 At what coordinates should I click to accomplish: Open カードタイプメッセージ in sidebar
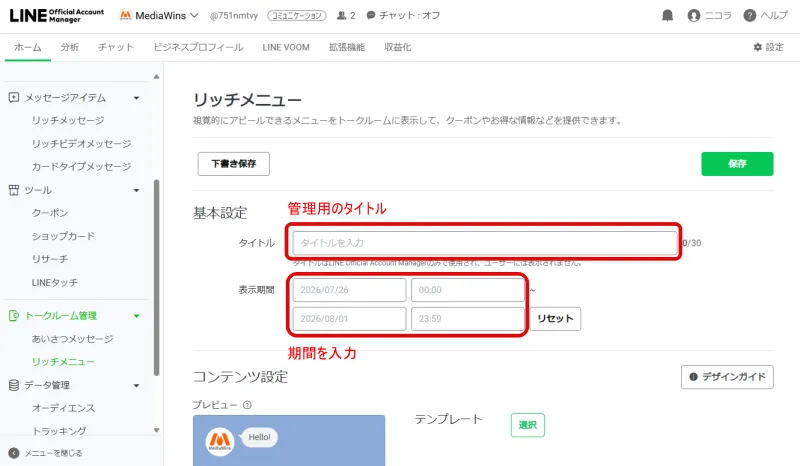82,166
